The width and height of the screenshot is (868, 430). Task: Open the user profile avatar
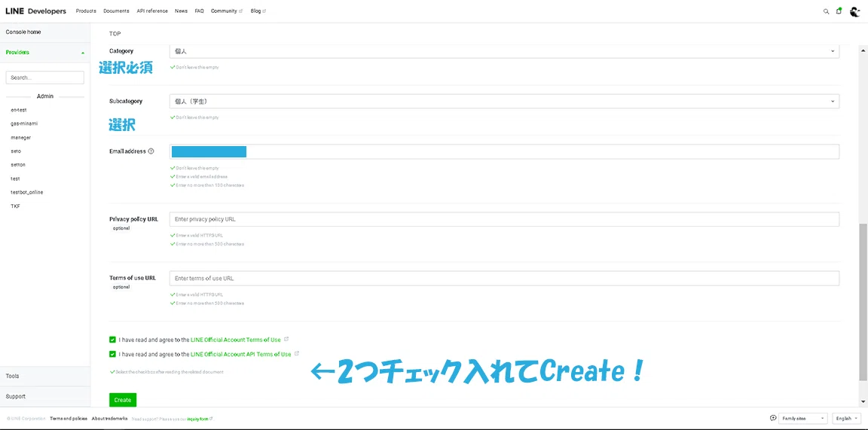(x=855, y=11)
